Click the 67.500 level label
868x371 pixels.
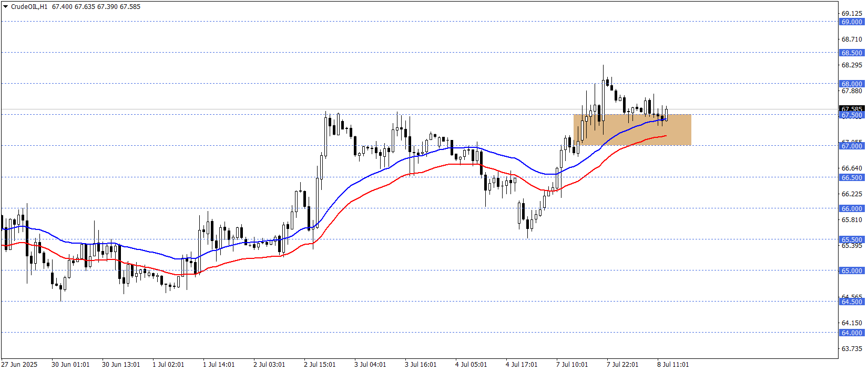pyautogui.click(x=852, y=115)
